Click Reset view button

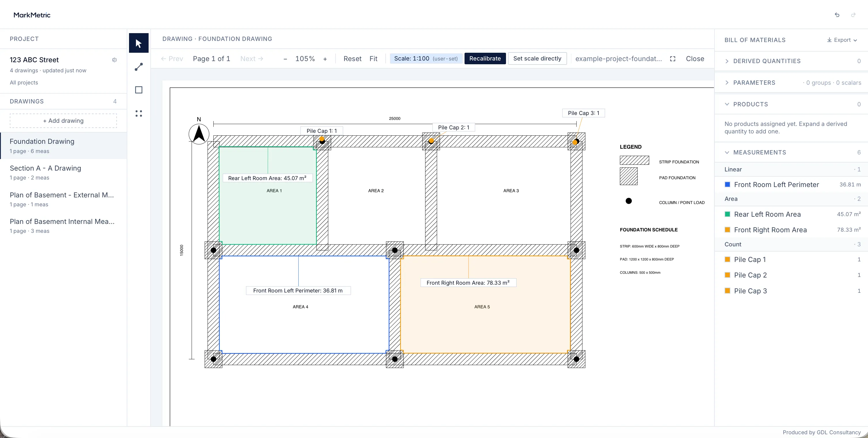352,59
